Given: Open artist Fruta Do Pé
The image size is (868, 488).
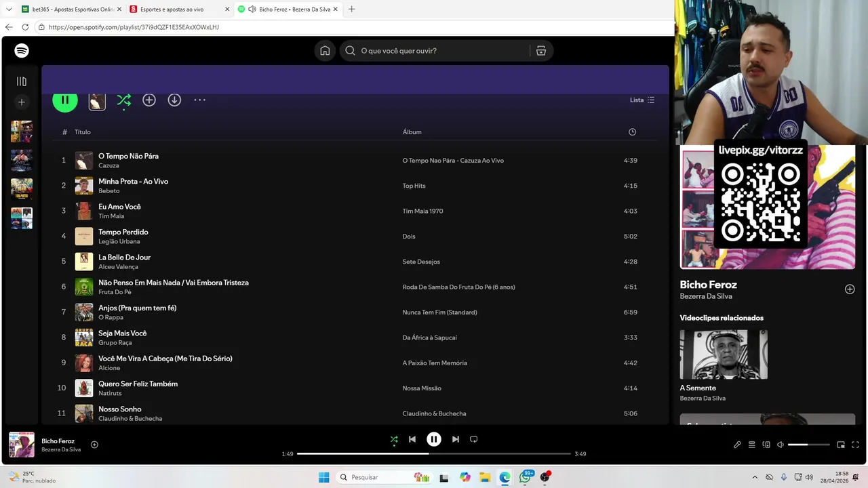Looking at the screenshot, I should click(115, 292).
